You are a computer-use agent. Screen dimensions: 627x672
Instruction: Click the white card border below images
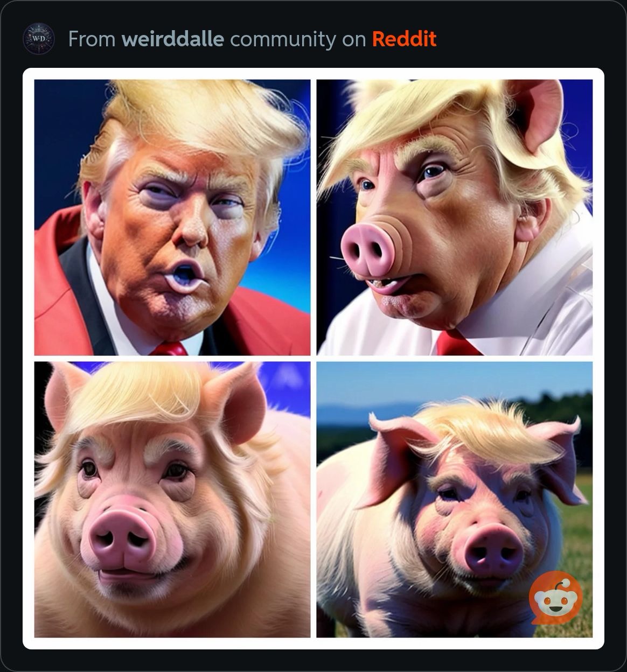click(x=313, y=643)
